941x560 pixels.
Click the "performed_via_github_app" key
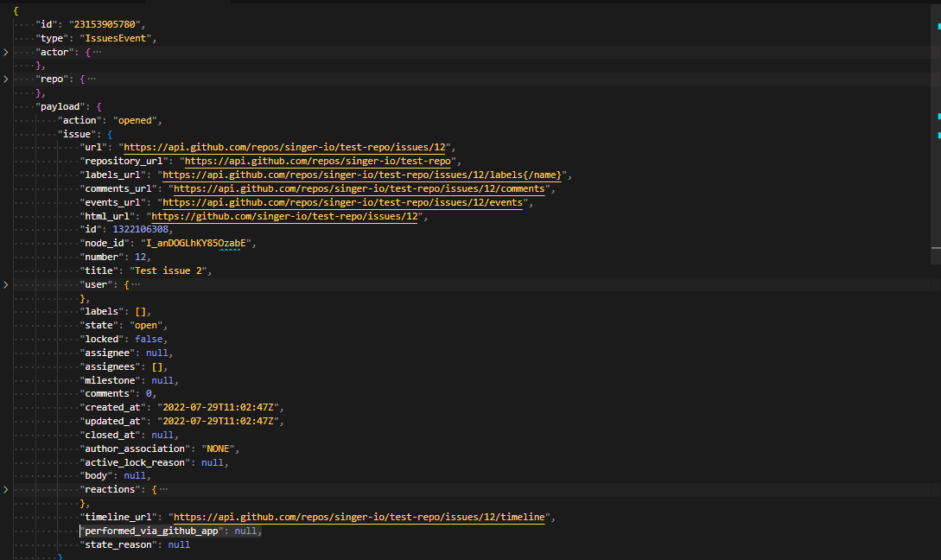click(x=151, y=531)
